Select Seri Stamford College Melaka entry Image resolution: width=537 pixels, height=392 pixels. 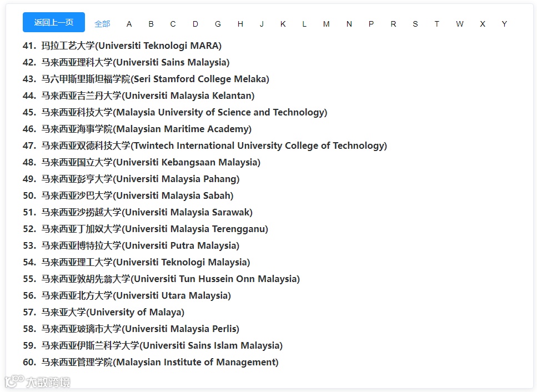[x=146, y=79]
